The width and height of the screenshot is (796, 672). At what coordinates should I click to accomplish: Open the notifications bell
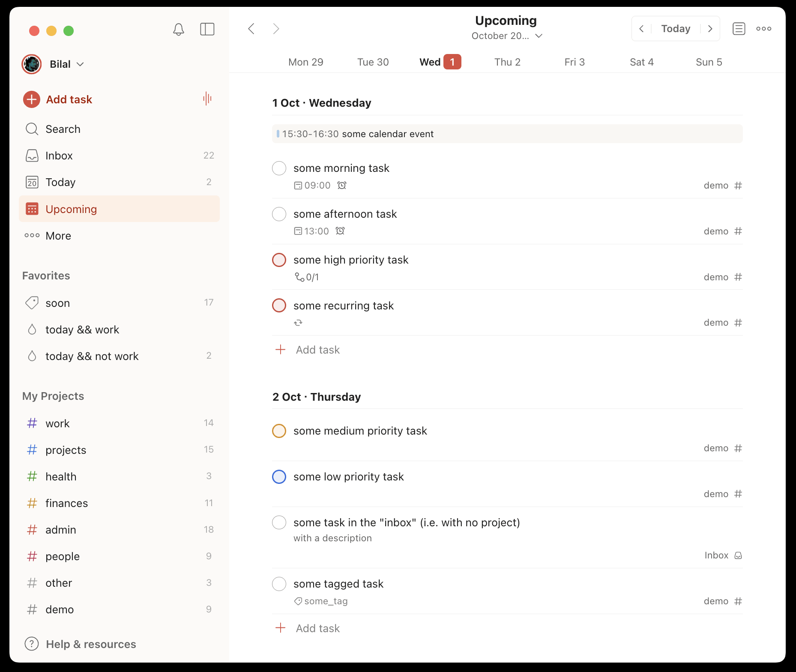pyautogui.click(x=179, y=29)
